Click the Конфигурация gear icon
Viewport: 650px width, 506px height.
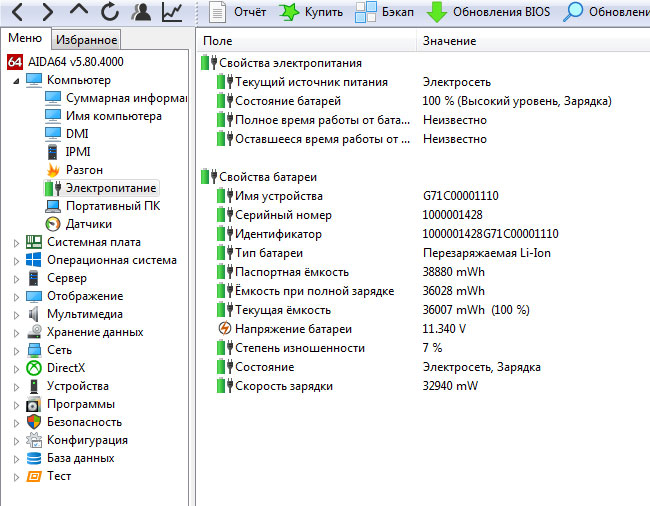(34, 440)
